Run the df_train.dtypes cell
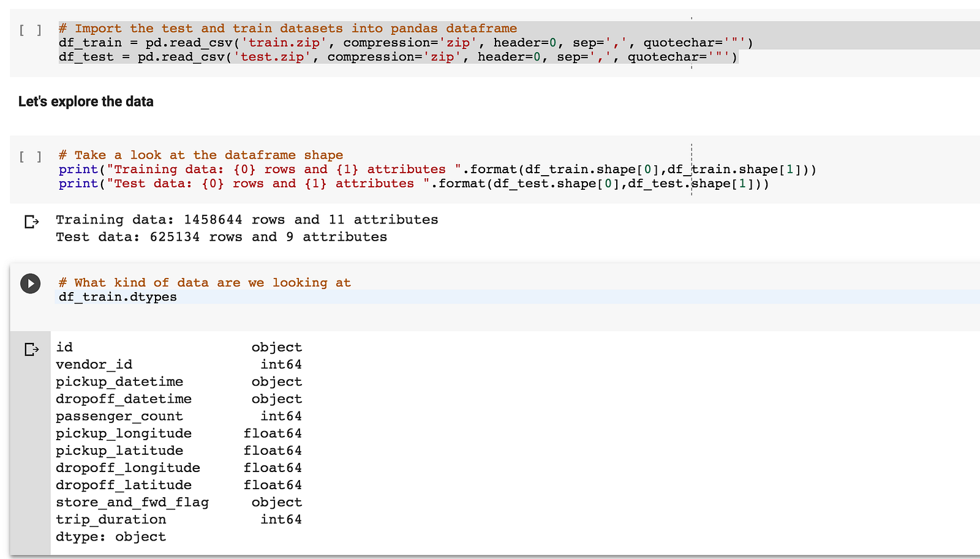The width and height of the screenshot is (980, 559). [30, 283]
